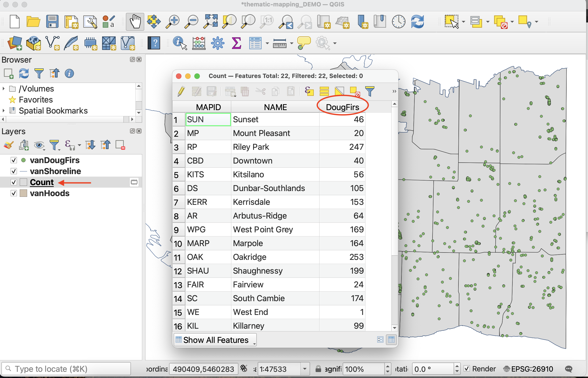Click the Statistical Summary sigma icon
The width and height of the screenshot is (588, 378).
coord(236,43)
